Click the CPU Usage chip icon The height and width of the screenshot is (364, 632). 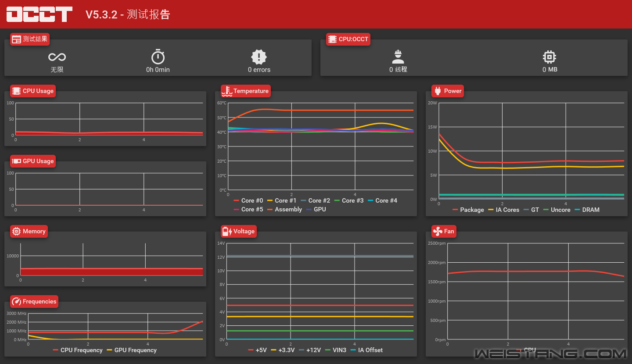point(16,91)
